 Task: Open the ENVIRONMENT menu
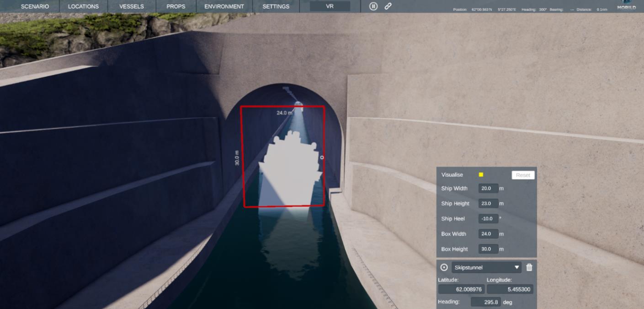coord(224,6)
